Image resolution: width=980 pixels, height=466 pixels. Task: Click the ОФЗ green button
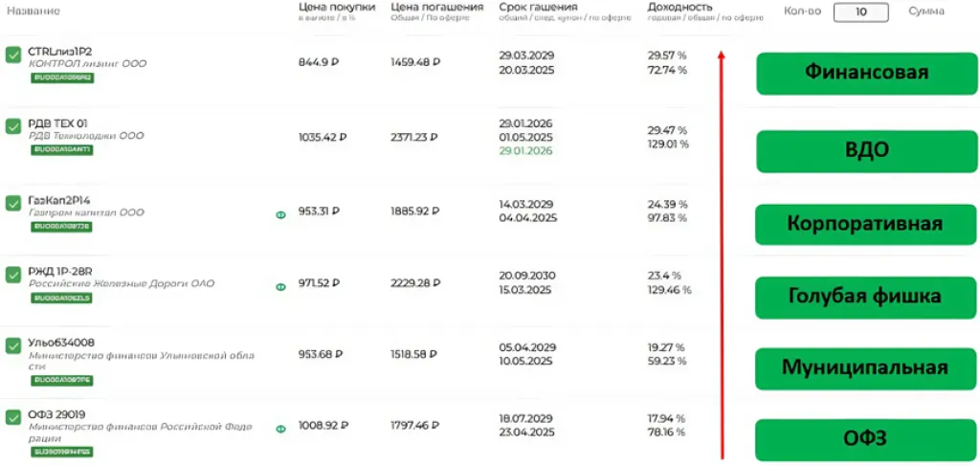pos(867,439)
